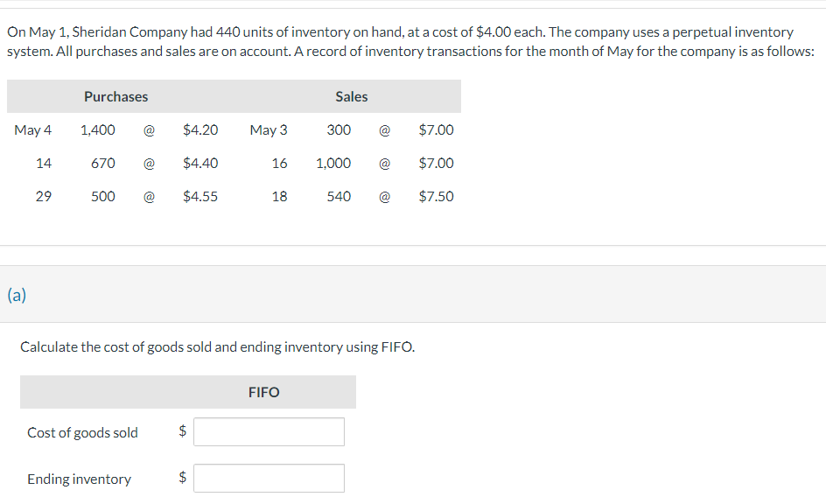Click the Calculate cost of goods sold instruction text
This screenshot has height=504, width=826.
click(x=218, y=347)
